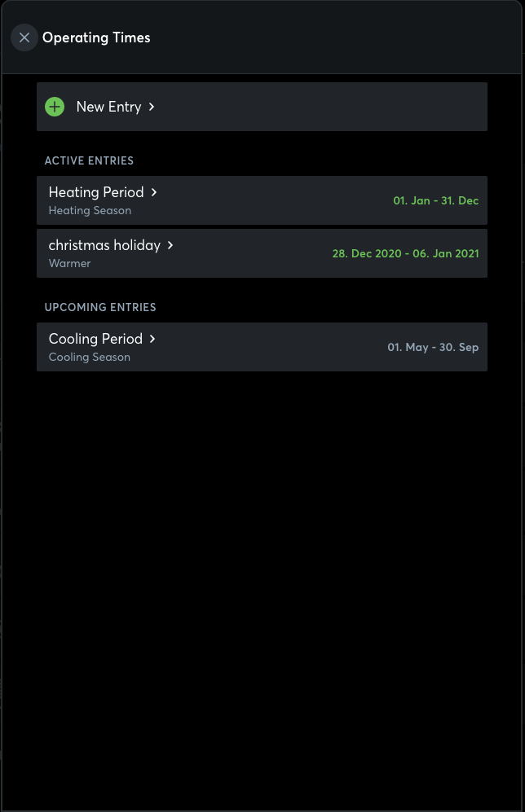Image resolution: width=525 pixels, height=812 pixels.
Task: Click the Heating Season subtitle
Action: click(90, 210)
